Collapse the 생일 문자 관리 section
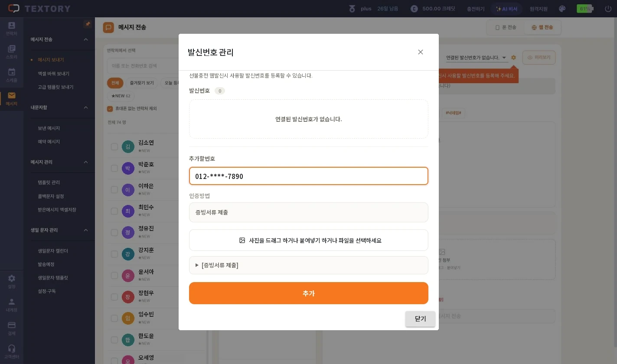Image resolution: width=617 pixels, height=364 pixels. tap(86, 230)
